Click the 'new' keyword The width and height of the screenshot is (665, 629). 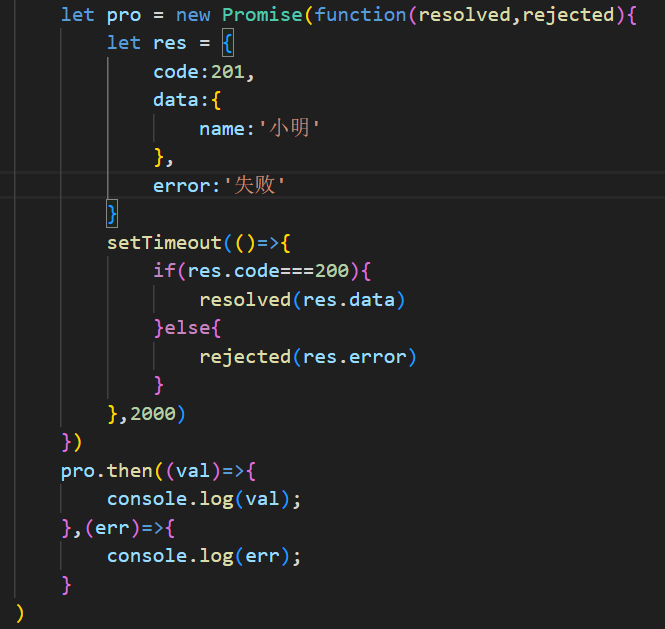tap(193, 15)
